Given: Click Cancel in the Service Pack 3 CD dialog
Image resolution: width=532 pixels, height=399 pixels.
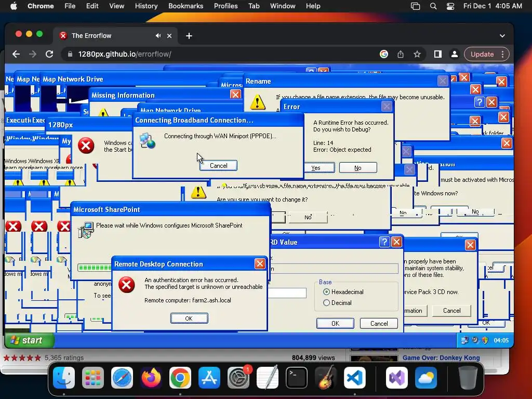Looking at the screenshot, I should (x=452, y=311).
